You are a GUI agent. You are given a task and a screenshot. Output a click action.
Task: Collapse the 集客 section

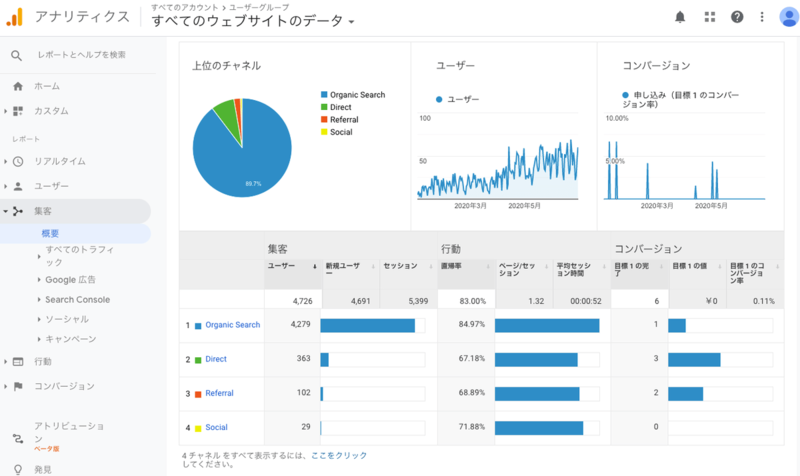[x=76, y=211]
